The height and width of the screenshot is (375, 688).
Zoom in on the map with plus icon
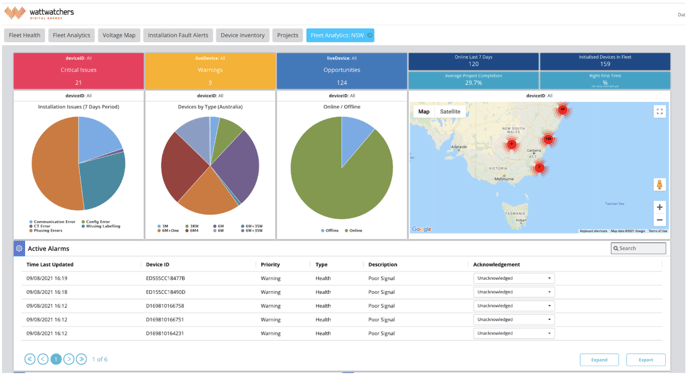coord(659,207)
